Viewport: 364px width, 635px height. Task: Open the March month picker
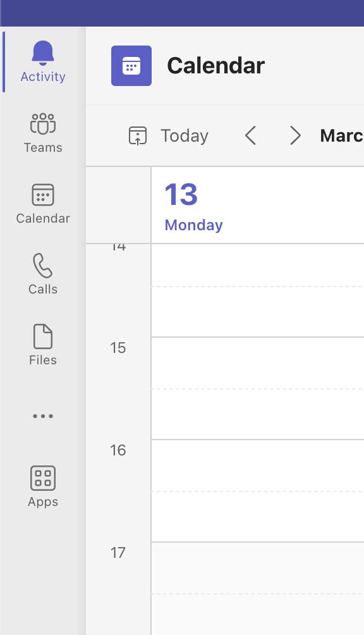coord(342,136)
